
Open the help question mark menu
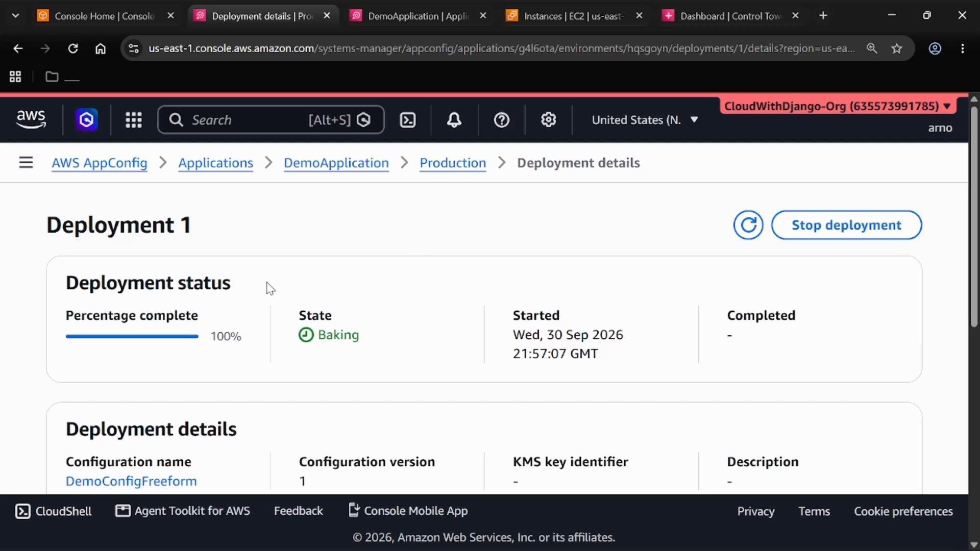[x=502, y=120]
